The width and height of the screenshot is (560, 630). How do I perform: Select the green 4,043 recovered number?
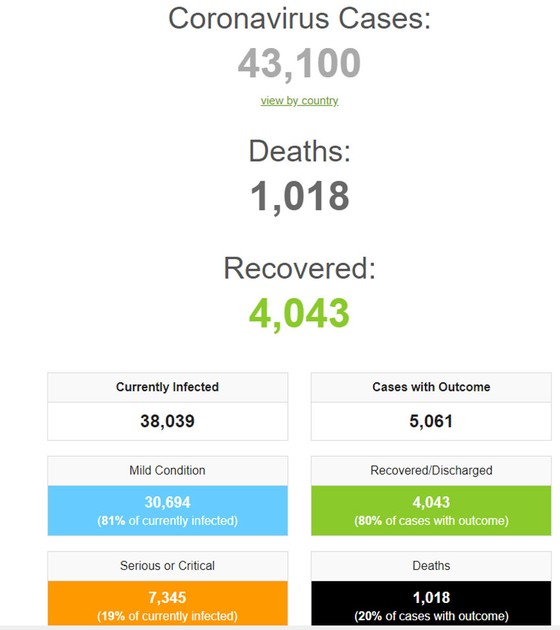(x=299, y=313)
